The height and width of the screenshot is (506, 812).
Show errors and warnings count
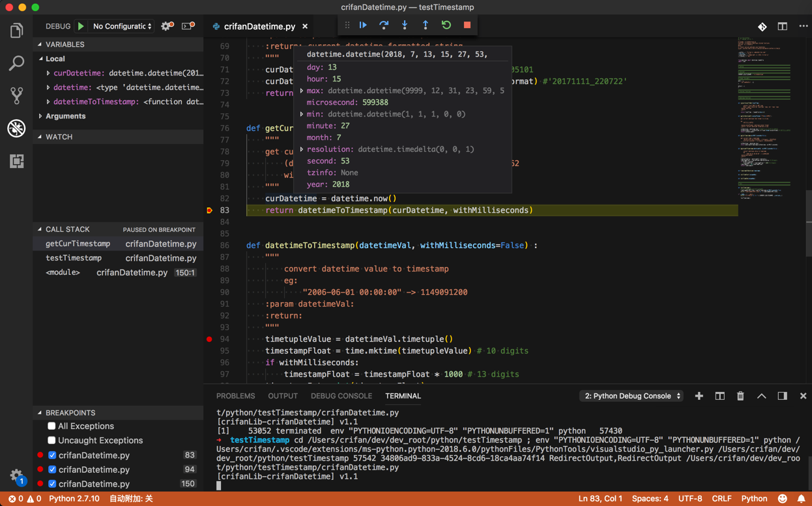pyautogui.click(x=24, y=499)
